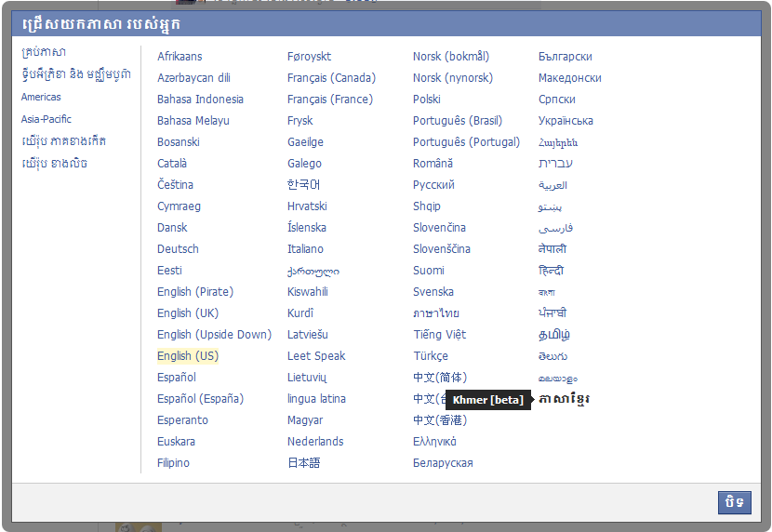The height and width of the screenshot is (532, 772).
Task: Choose Українська language
Action: [x=566, y=121]
